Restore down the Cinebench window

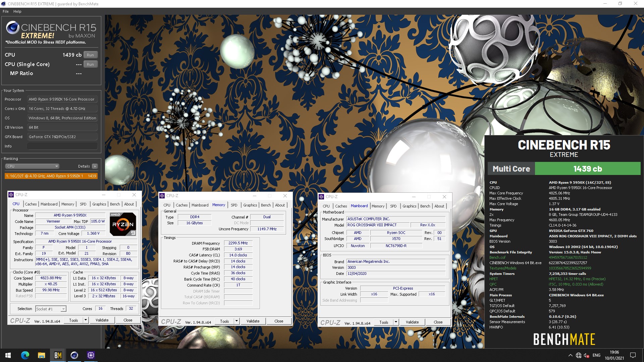620,4
